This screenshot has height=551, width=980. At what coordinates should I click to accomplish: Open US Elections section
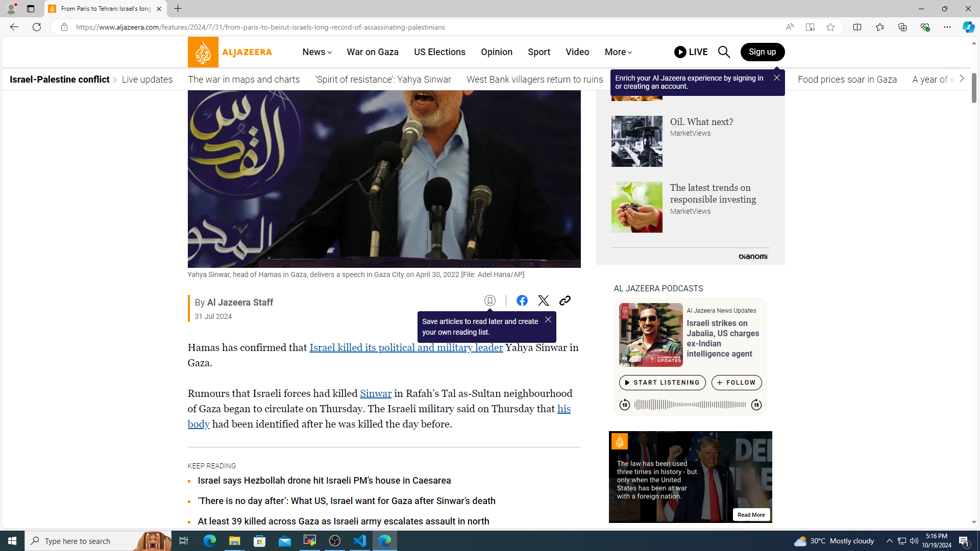pyautogui.click(x=439, y=52)
